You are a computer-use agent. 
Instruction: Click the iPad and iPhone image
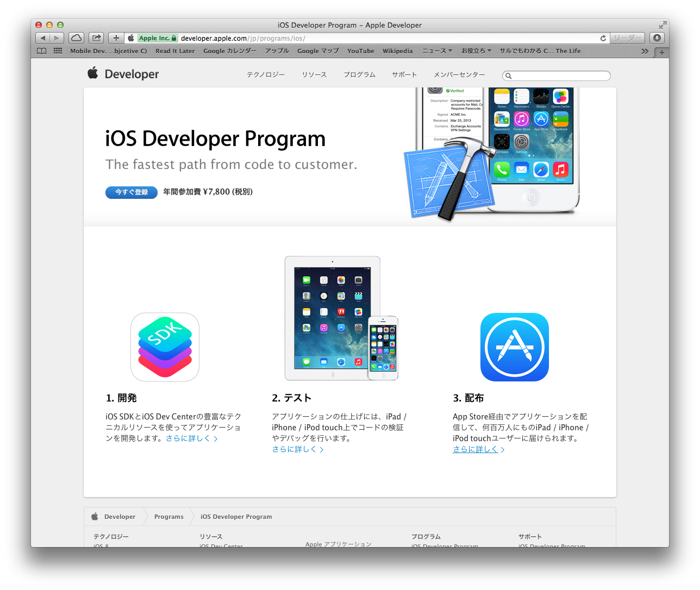tap(341, 318)
